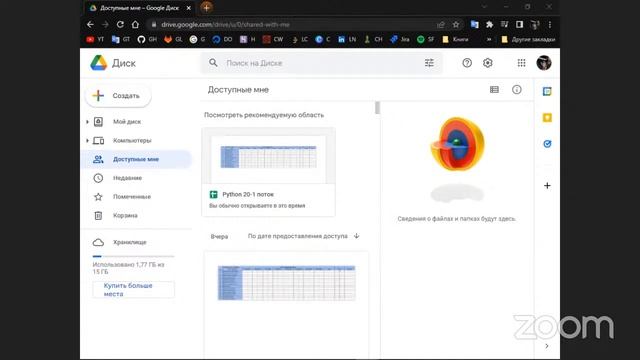Image resolution: width=640 pixels, height=360 pixels.
Task: Select the Доступные мне – Google Диск tab
Action: pos(139,8)
